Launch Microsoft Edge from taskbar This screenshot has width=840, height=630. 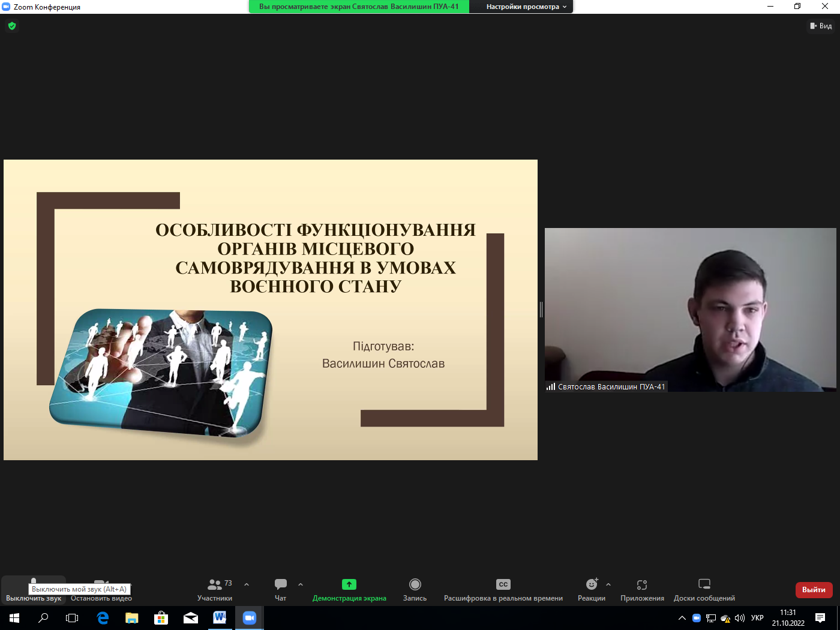pyautogui.click(x=103, y=618)
